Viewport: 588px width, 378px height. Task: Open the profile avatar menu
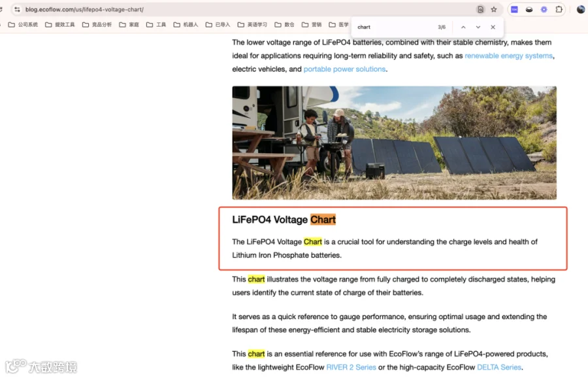pos(581,9)
